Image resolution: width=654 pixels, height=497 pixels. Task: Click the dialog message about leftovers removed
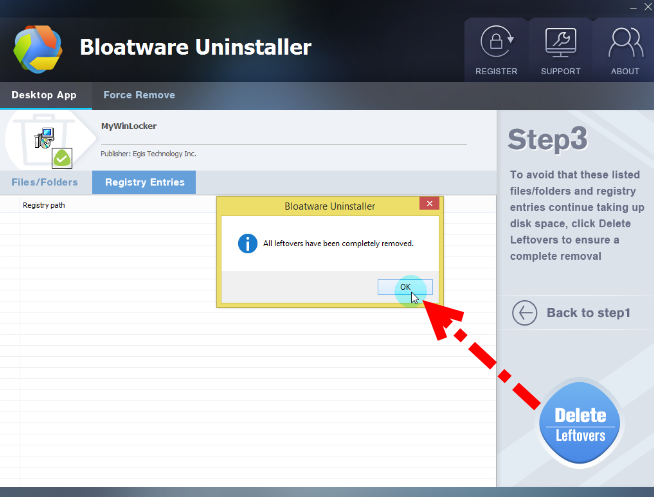[x=338, y=243]
